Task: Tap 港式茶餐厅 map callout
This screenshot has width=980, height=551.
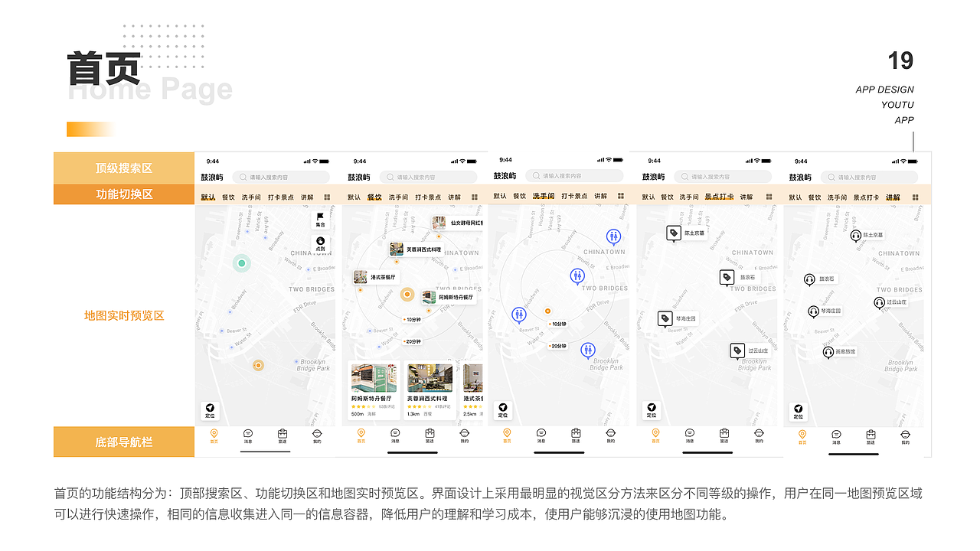Action: [x=376, y=277]
